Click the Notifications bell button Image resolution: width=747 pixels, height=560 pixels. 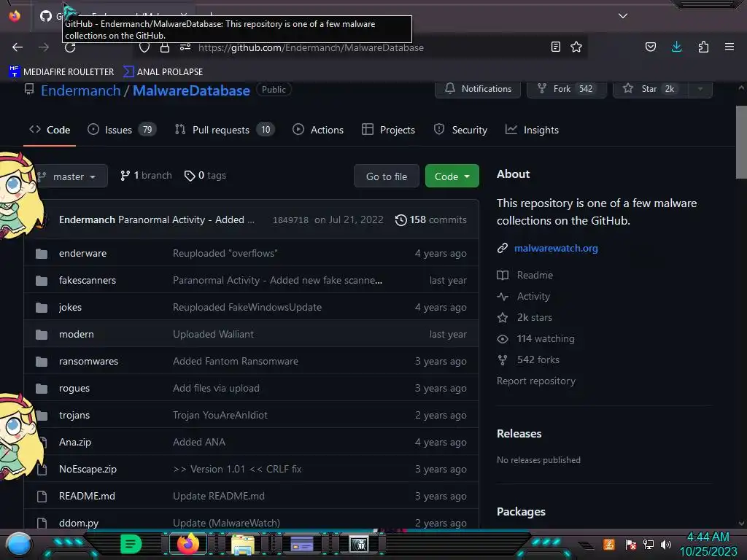(478, 89)
